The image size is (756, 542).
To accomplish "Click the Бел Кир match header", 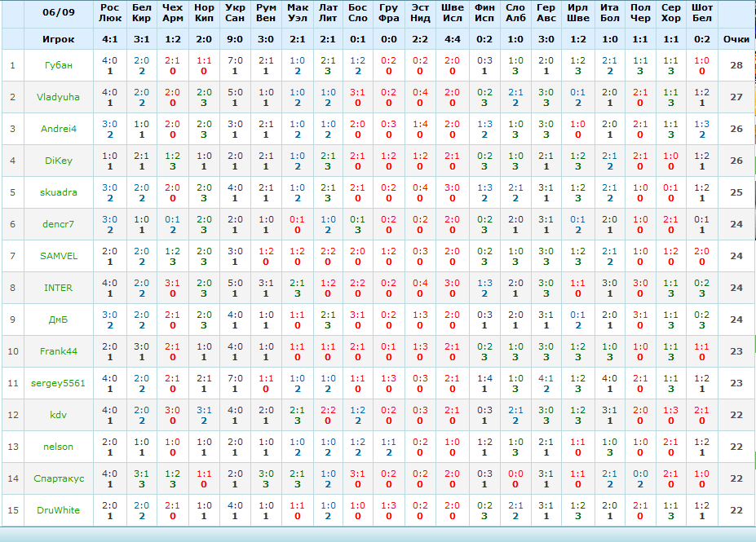I will [x=142, y=13].
